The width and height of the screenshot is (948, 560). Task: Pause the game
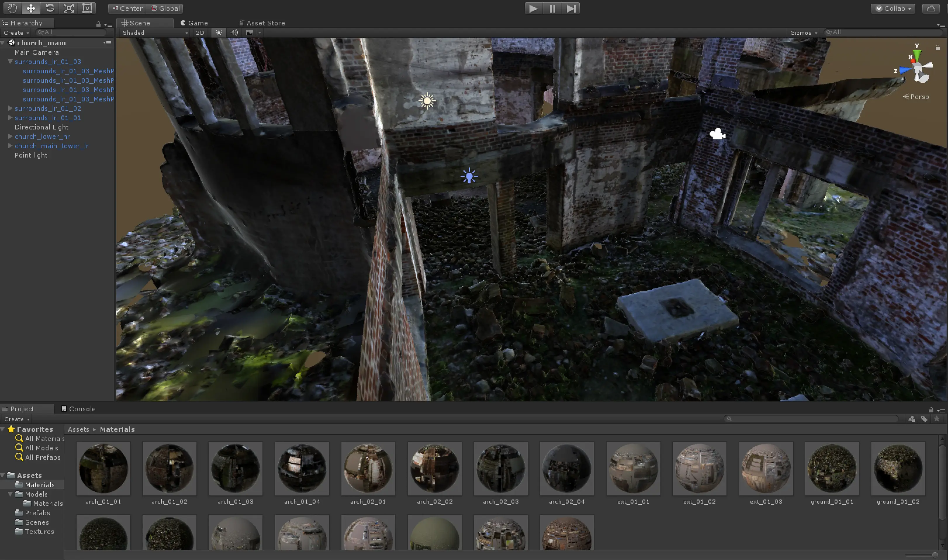point(552,8)
